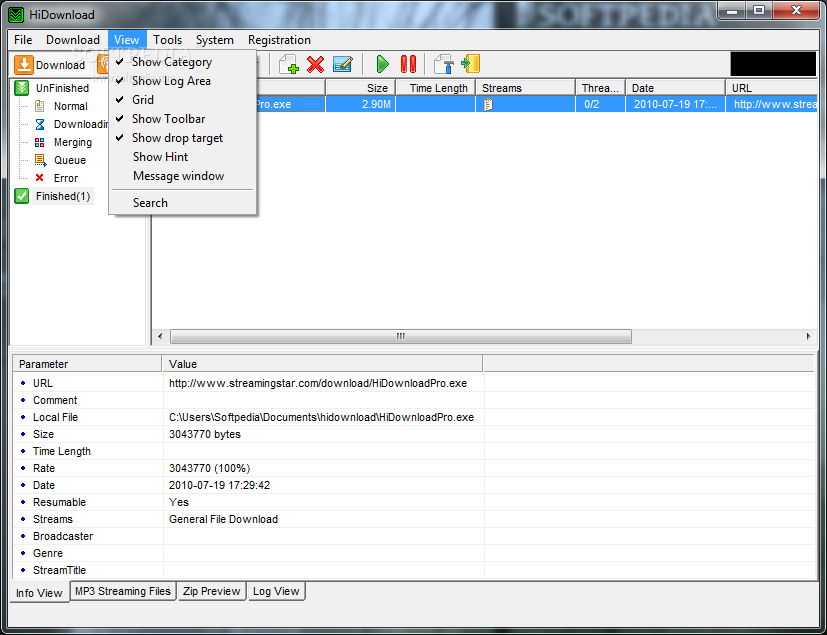Click the HiDownload title bar app icon
Screen dimensions: 827x635
[x=16, y=15]
